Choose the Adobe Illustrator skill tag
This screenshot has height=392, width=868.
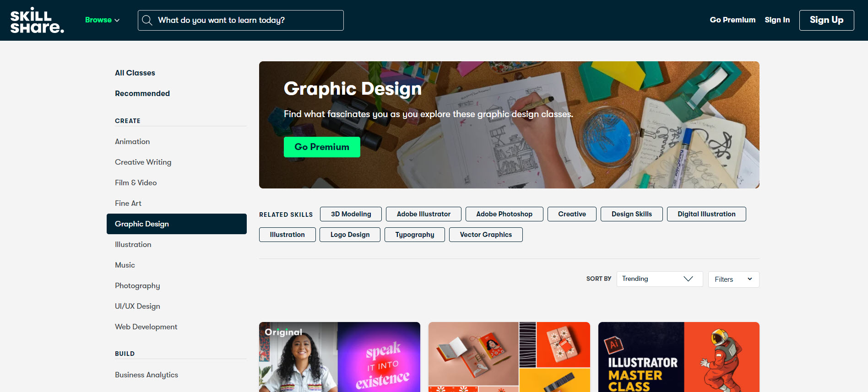click(423, 214)
